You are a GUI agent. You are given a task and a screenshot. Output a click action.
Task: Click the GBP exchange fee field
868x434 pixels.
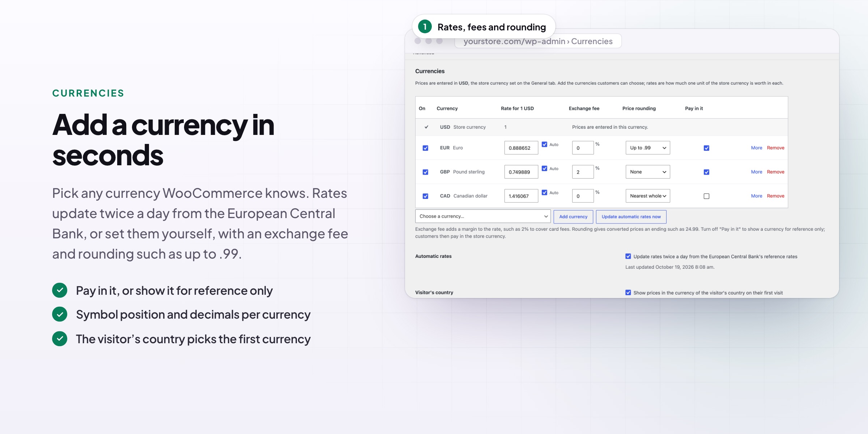pos(583,172)
